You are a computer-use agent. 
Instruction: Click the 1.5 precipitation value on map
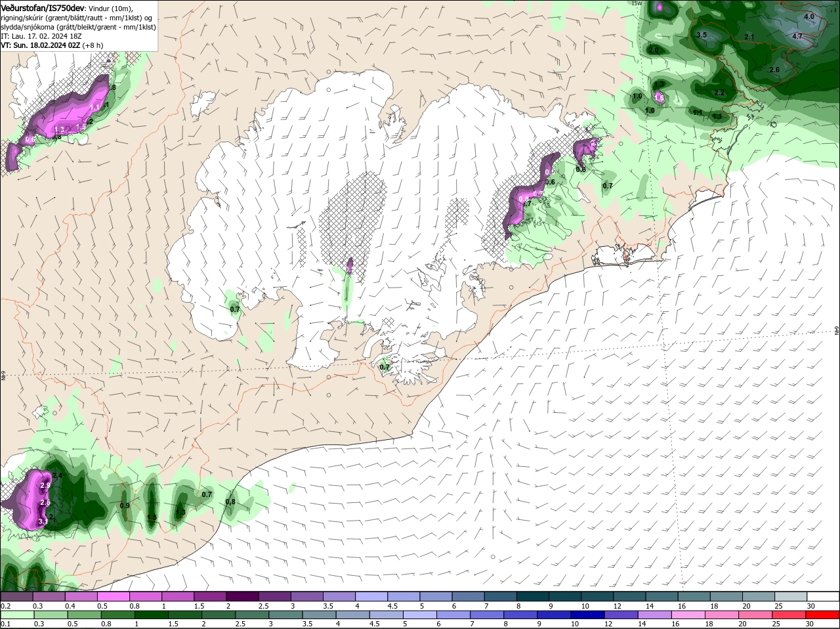[x=152, y=518]
